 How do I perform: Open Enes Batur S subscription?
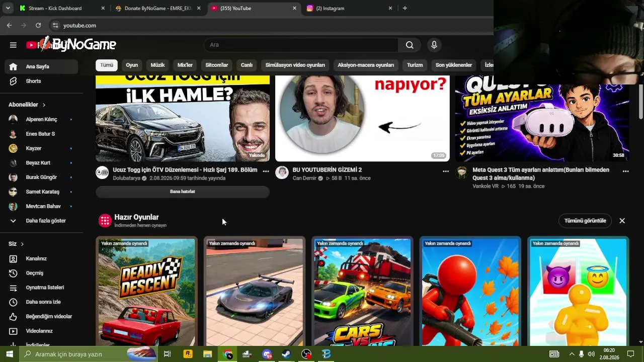click(x=41, y=134)
